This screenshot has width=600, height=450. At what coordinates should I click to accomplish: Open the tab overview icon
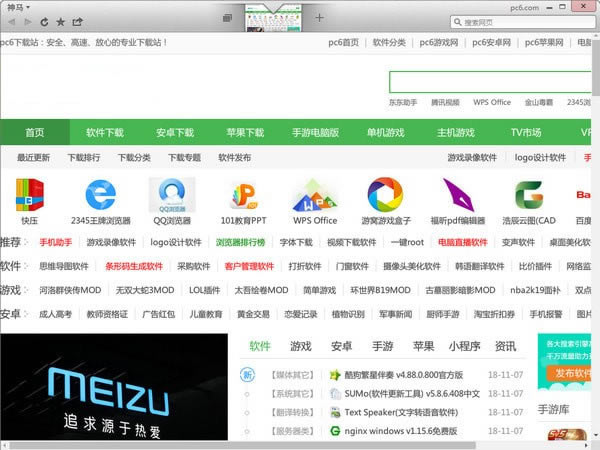point(227,18)
